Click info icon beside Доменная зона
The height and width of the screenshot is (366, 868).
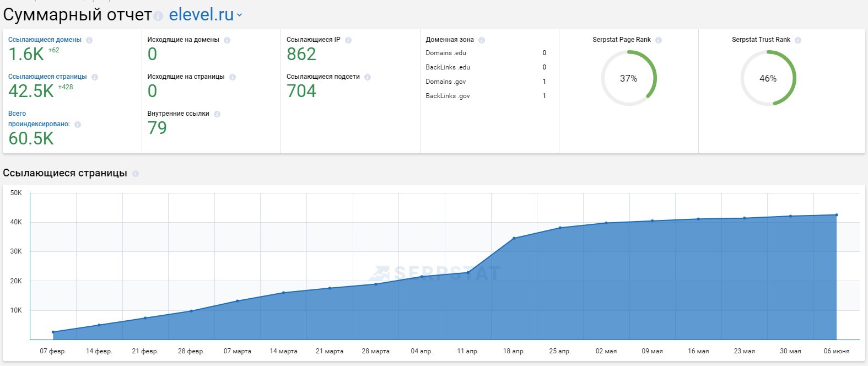[482, 40]
